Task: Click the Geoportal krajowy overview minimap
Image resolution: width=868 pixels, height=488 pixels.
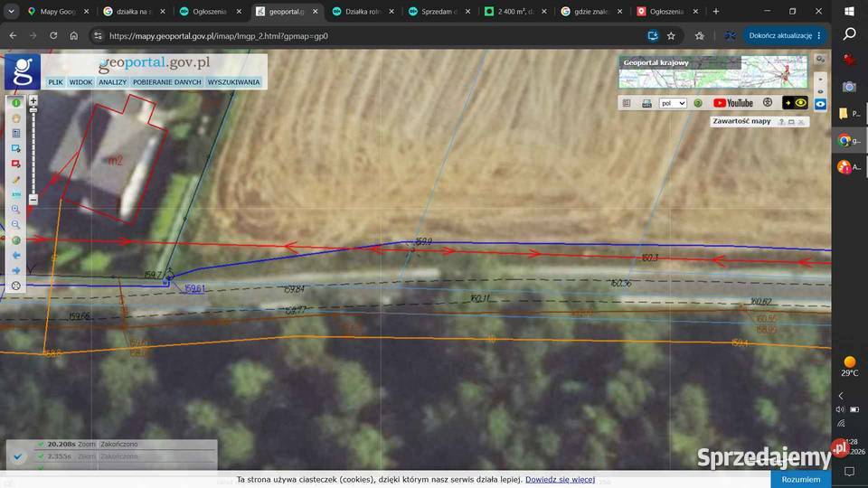Action: [x=713, y=72]
